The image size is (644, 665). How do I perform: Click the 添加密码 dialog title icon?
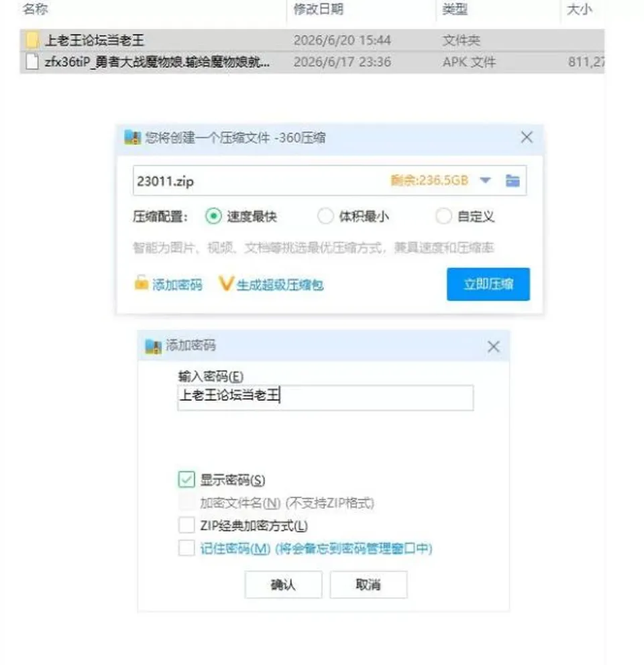click(153, 346)
